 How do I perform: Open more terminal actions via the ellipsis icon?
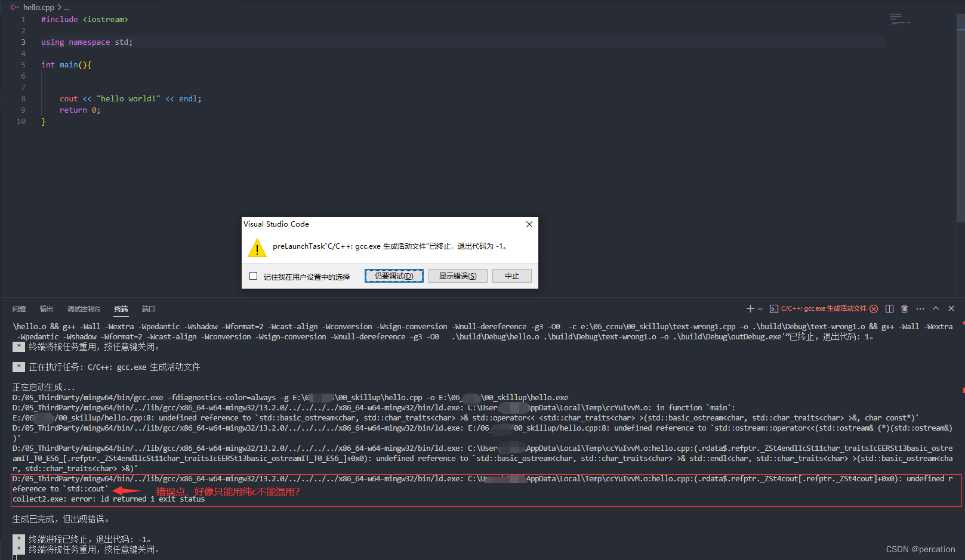click(x=919, y=308)
